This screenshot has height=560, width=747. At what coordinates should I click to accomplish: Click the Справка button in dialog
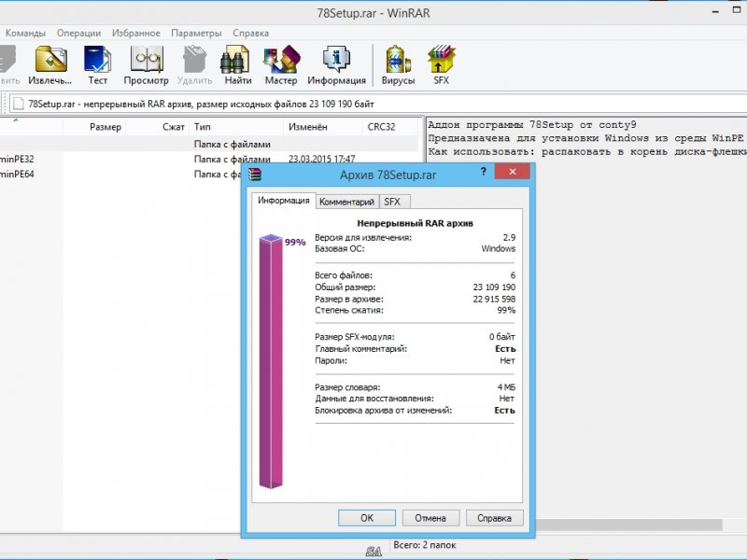coord(495,518)
